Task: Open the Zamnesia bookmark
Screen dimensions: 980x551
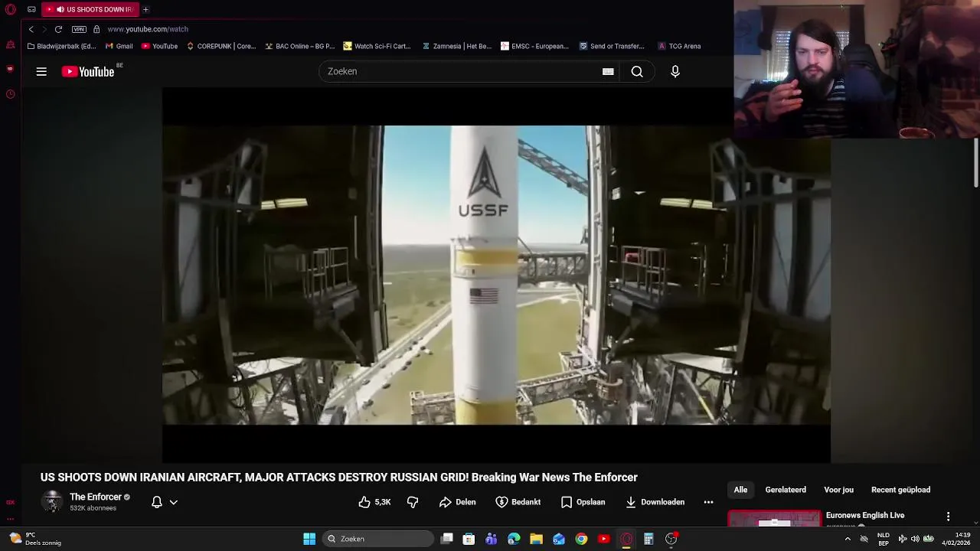Action: pyautogui.click(x=457, y=46)
